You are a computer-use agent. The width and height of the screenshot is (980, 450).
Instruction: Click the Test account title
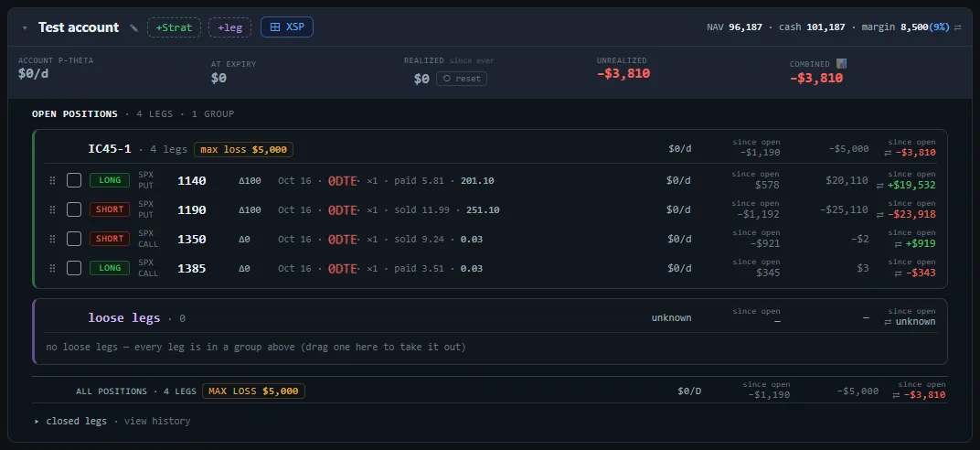(x=79, y=27)
